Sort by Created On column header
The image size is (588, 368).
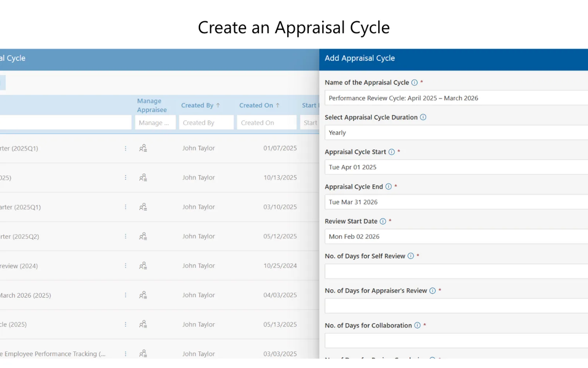pos(259,105)
